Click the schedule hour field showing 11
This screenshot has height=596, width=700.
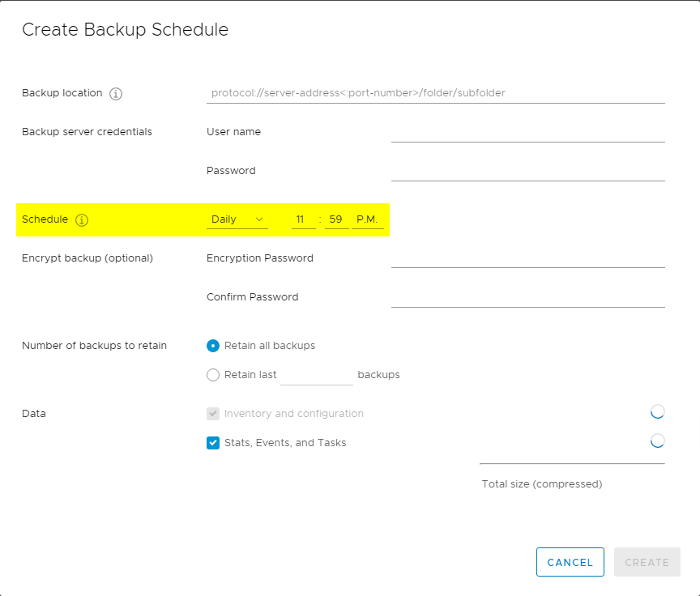(304, 219)
